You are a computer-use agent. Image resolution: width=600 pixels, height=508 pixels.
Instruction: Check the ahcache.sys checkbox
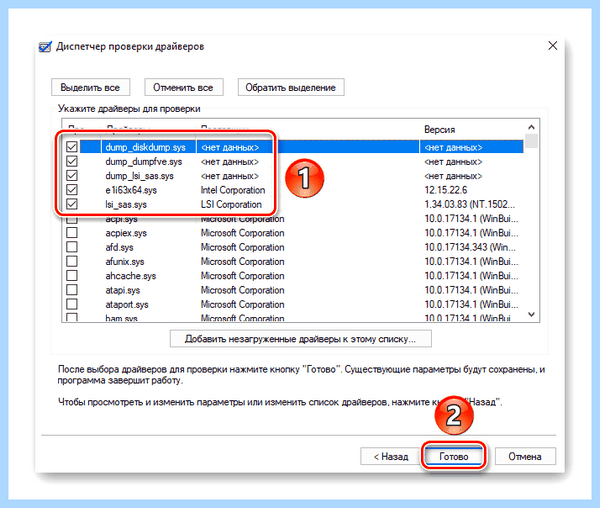(x=72, y=275)
